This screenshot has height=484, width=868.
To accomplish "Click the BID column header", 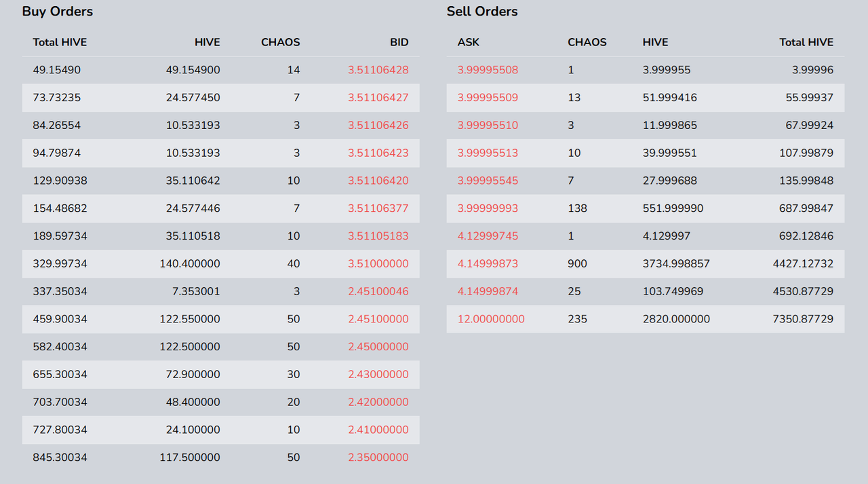I will pos(399,42).
